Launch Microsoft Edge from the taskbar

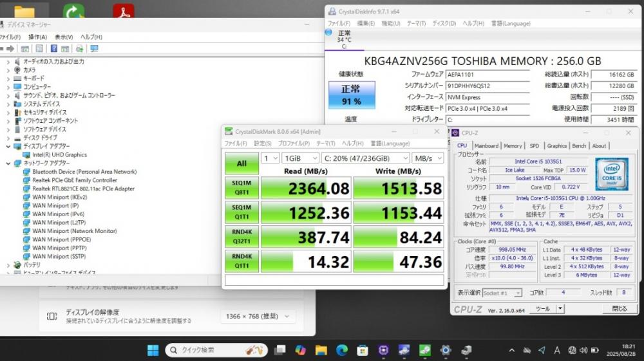pos(342,350)
